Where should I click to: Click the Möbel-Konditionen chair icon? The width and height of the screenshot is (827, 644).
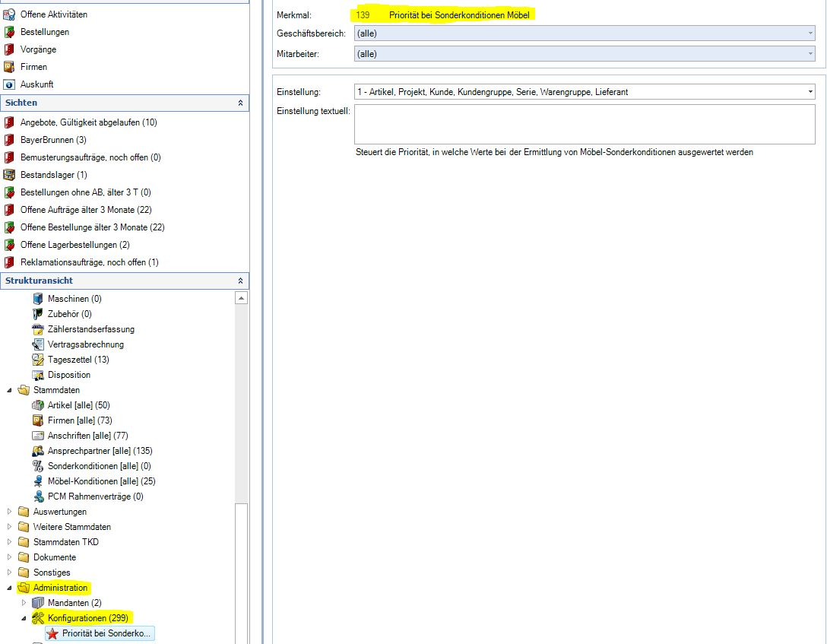[x=38, y=481]
